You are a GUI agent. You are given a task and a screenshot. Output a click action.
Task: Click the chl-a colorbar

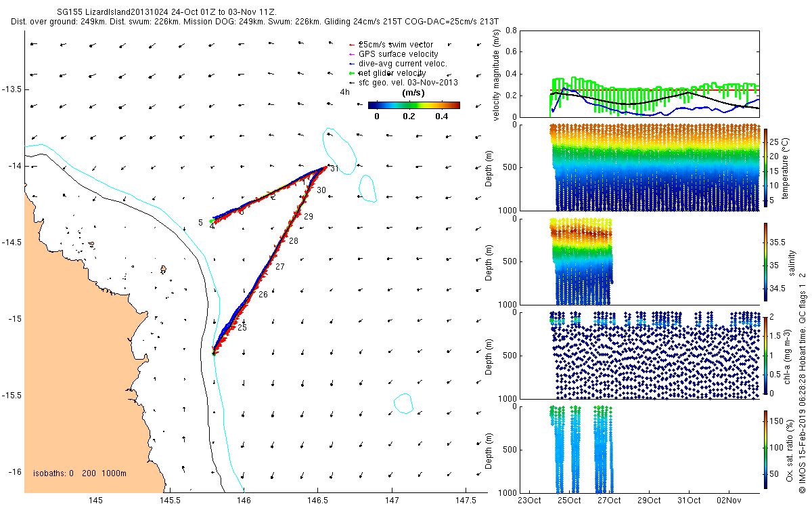(x=766, y=355)
